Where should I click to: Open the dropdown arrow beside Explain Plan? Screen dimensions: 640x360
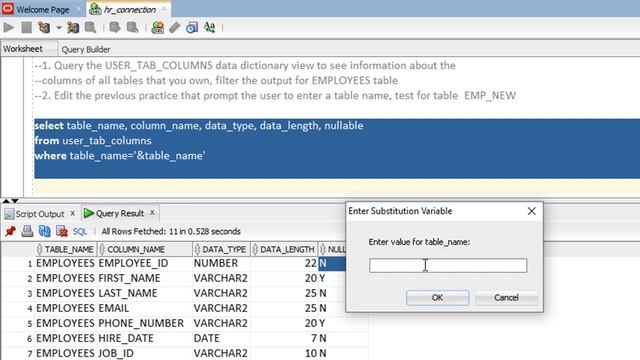tap(59, 28)
